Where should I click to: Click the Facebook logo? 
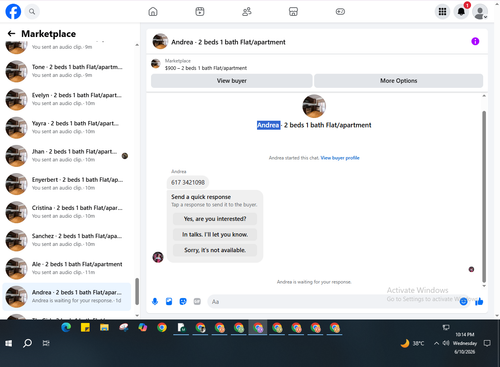point(13,12)
